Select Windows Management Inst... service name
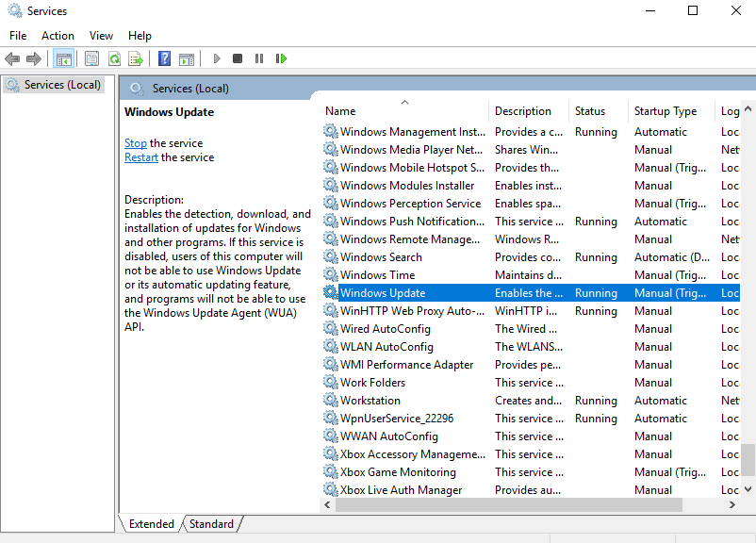The image size is (756, 543). (x=413, y=132)
